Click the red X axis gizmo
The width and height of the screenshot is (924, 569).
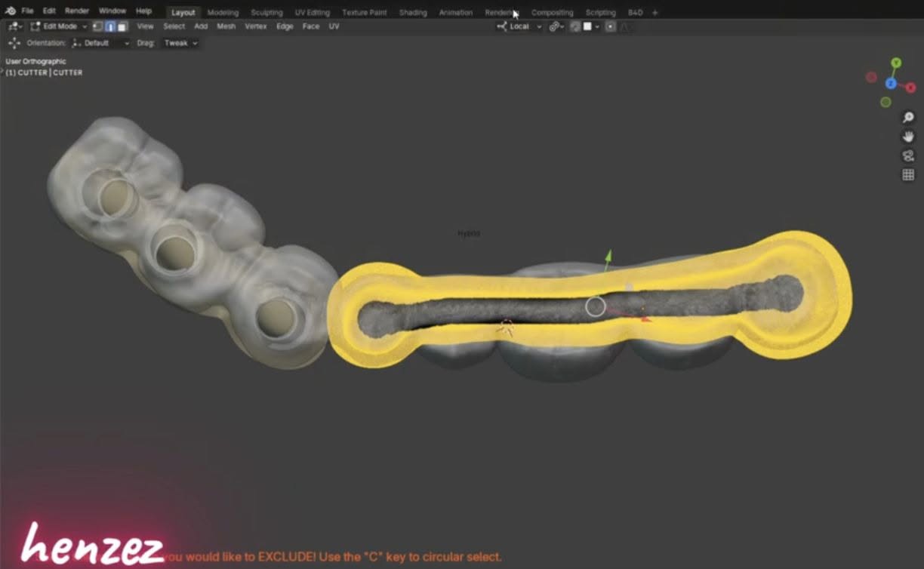tap(910, 88)
